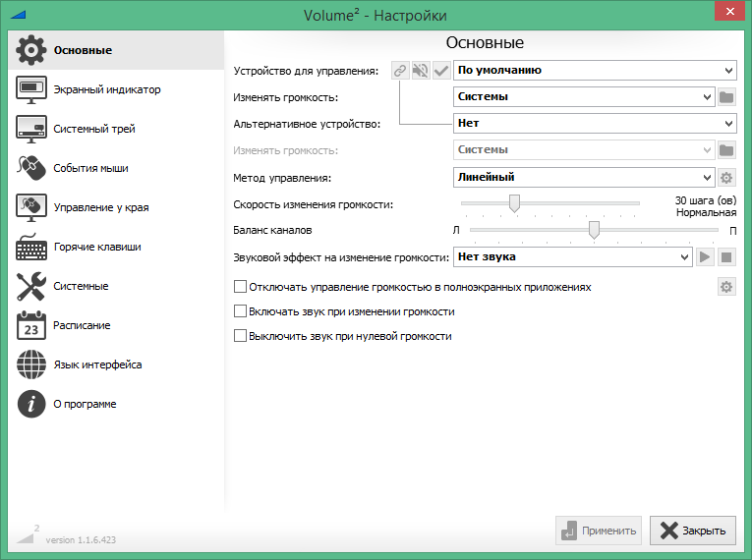Switch to Системные section

coord(116,286)
